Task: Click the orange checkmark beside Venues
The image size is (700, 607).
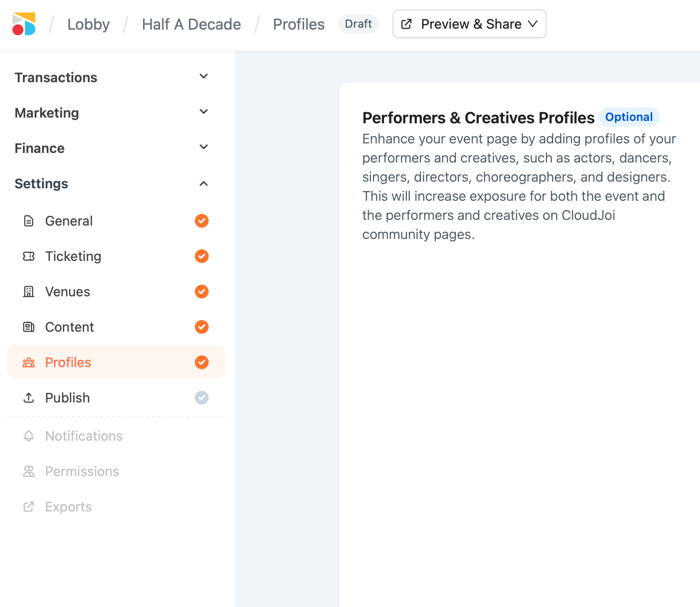Action: [x=202, y=292]
